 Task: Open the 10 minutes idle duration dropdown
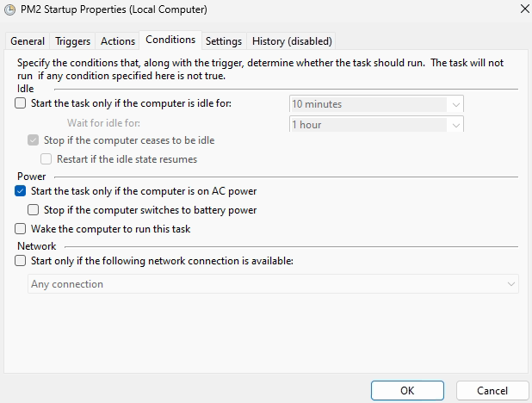376,104
